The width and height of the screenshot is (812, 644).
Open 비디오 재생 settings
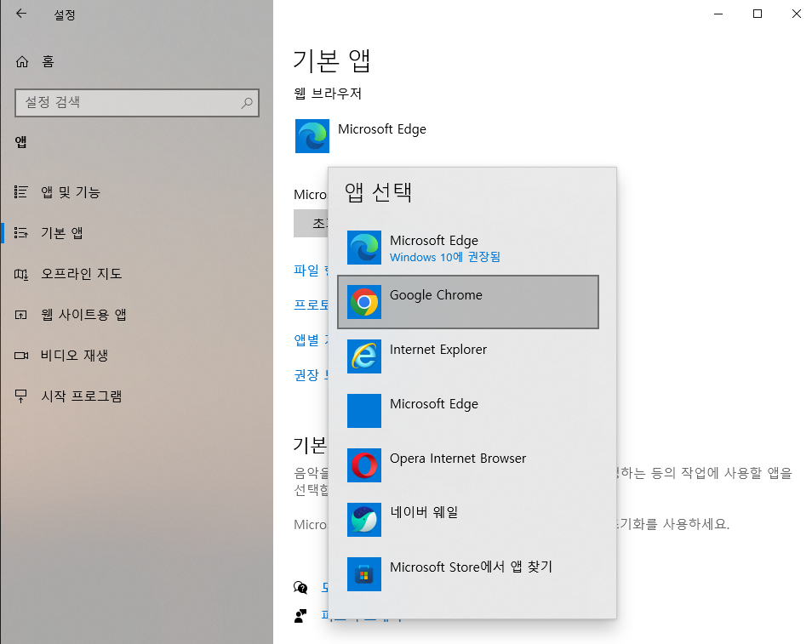(x=75, y=356)
